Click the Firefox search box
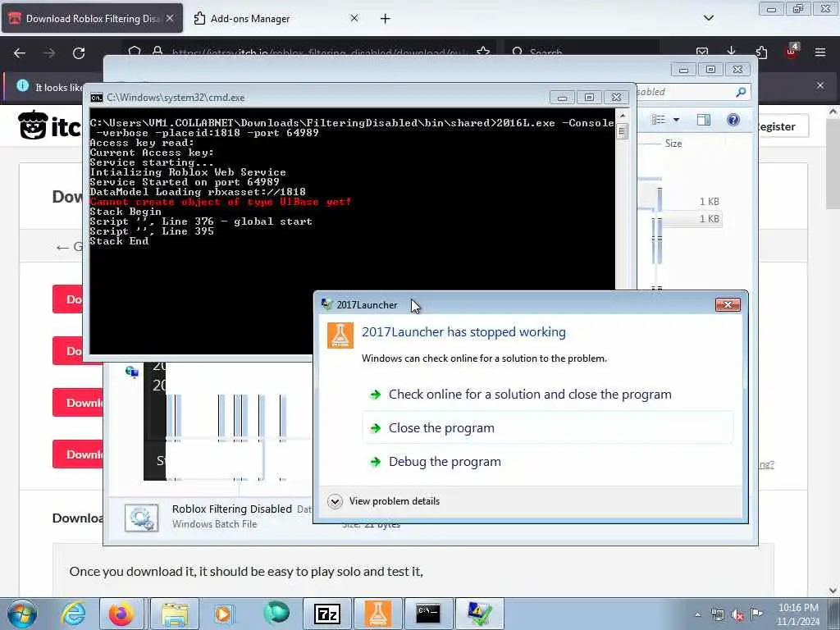 (x=581, y=52)
